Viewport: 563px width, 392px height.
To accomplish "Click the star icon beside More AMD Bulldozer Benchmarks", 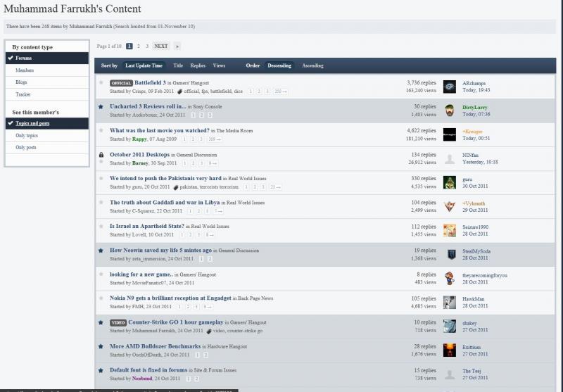I will [x=101, y=346].
